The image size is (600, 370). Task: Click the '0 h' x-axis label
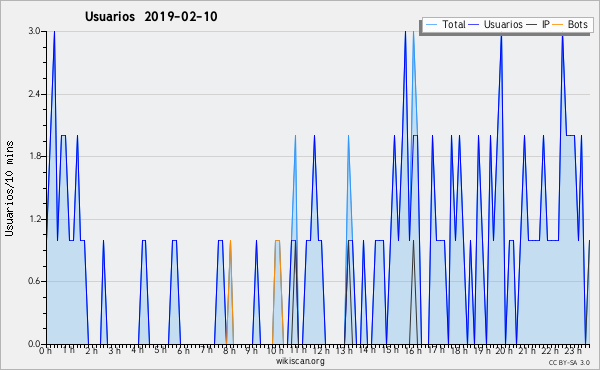(46, 350)
